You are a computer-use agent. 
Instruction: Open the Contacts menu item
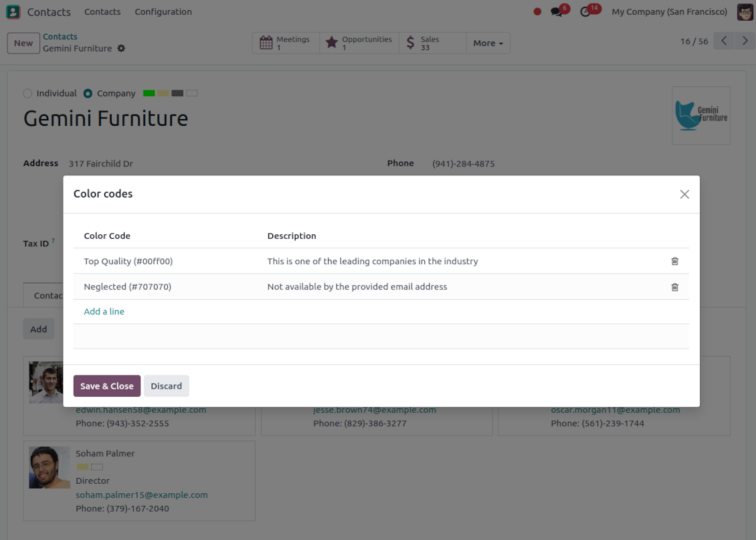pyautogui.click(x=102, y=12)
